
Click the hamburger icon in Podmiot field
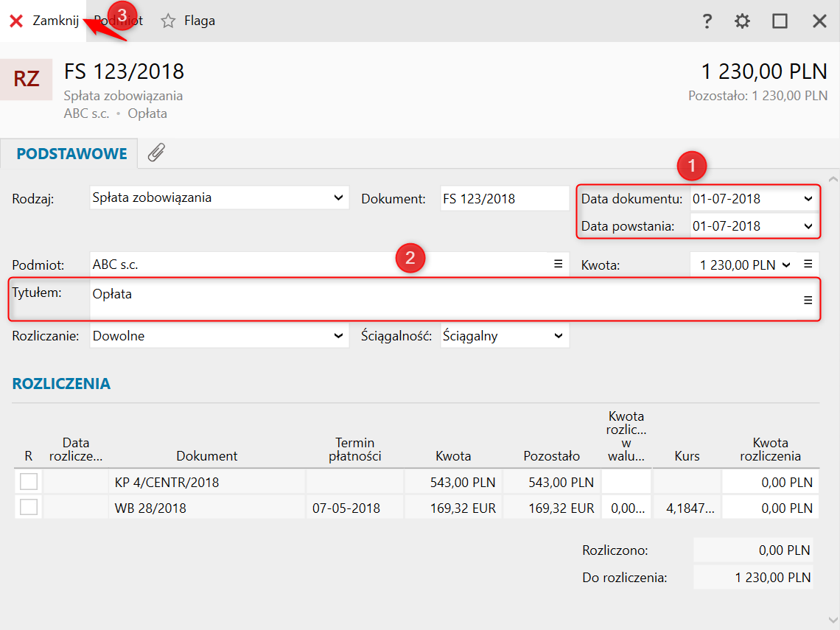coord(558,264)
